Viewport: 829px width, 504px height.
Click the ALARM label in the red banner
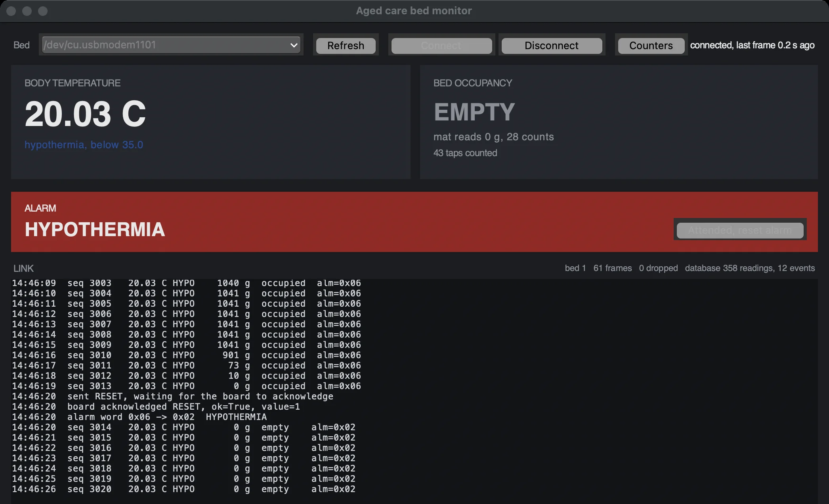(x=40, y=208)
